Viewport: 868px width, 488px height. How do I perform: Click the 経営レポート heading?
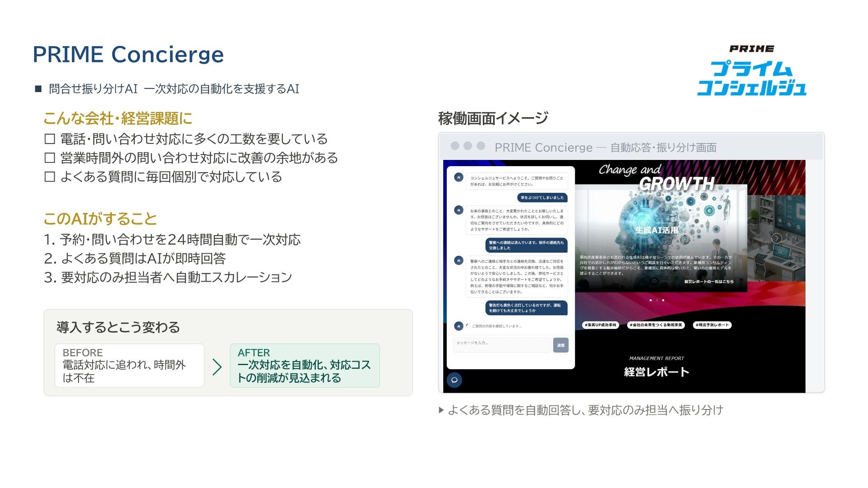point(657,372)
